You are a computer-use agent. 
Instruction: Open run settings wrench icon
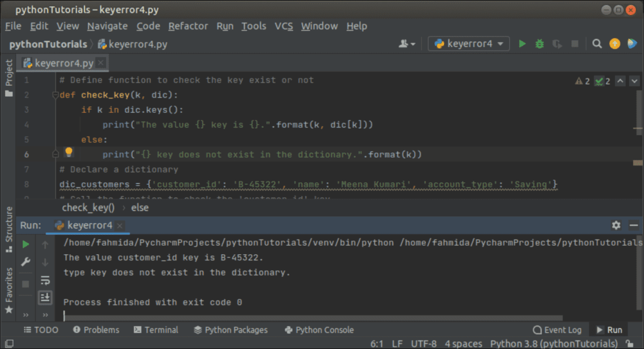click(25, 261)
